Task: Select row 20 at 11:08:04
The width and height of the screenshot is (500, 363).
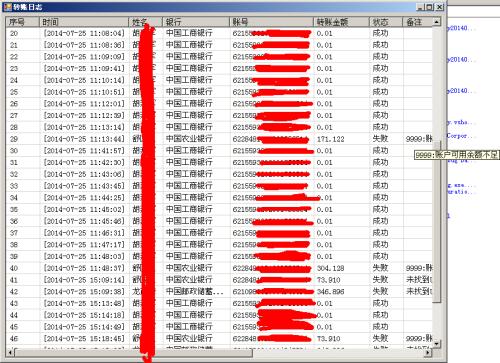Action: 219,33
